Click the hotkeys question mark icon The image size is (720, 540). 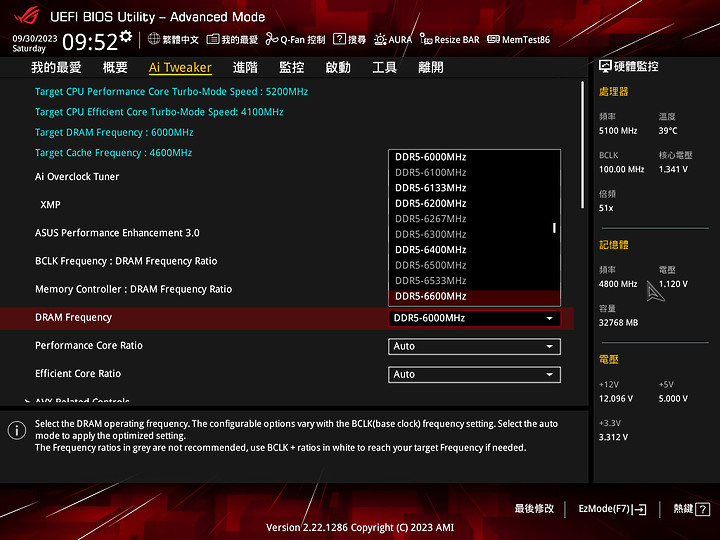coord(703,509)
